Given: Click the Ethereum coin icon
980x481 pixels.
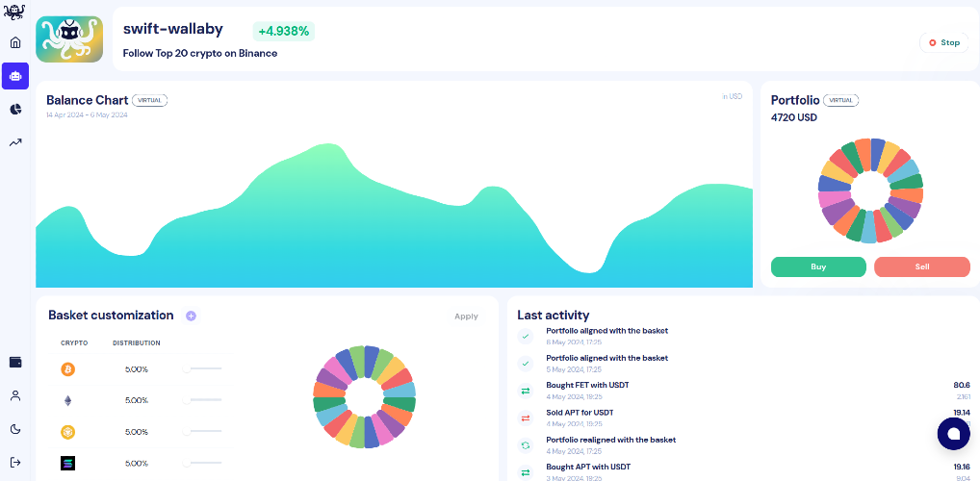Looking at the screenshot, I should coord(67,400).
